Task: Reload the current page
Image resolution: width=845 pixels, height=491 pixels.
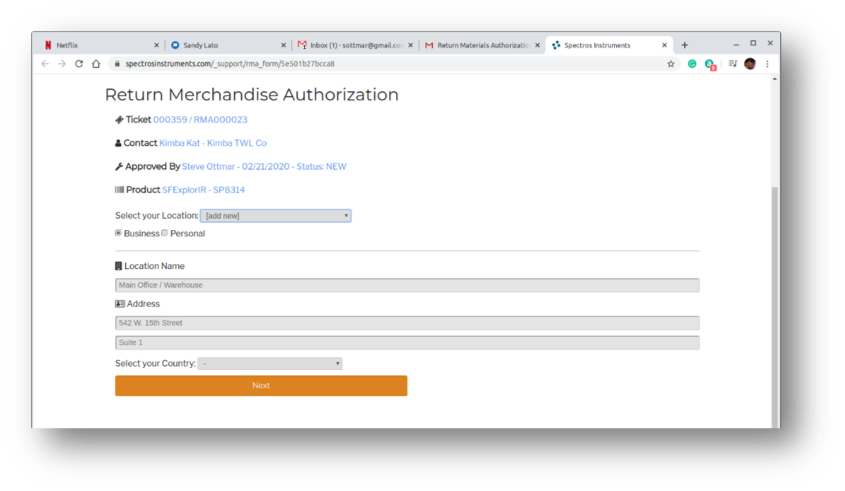Action: click(x=79, y=64)
